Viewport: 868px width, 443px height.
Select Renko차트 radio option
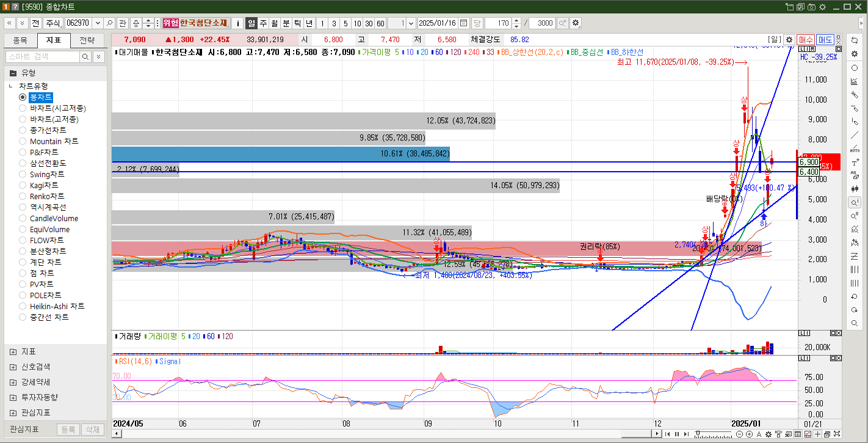pos(23,196)
